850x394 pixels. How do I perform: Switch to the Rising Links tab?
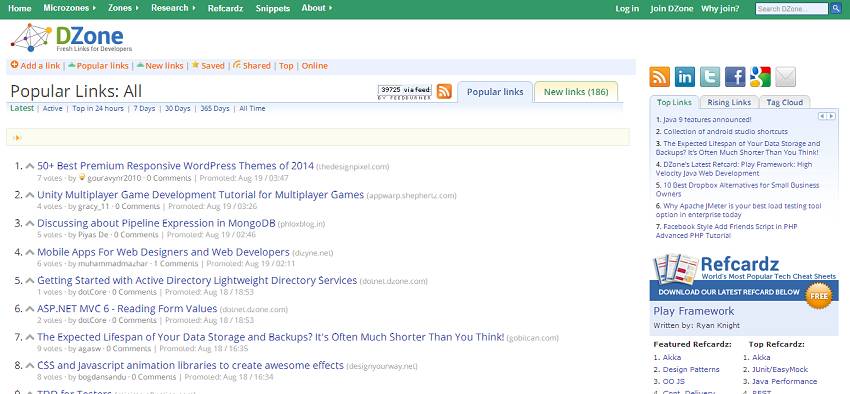click(729, 102)
